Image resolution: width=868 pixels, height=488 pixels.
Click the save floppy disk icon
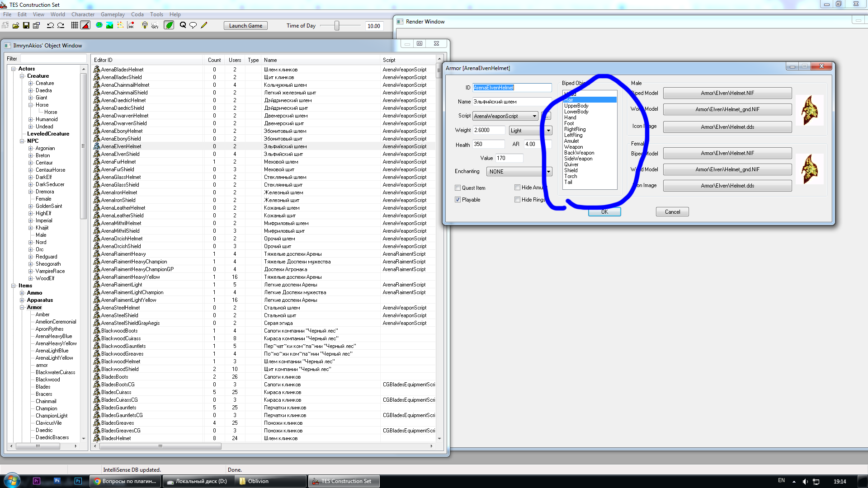[x=26, y=26]
